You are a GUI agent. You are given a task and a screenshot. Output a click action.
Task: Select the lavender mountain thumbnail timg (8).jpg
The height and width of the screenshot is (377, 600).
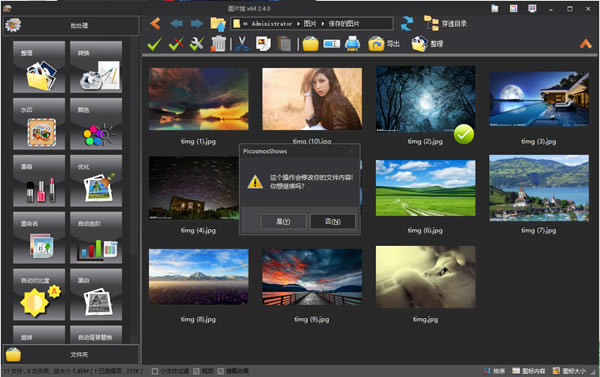coord(198,277)
